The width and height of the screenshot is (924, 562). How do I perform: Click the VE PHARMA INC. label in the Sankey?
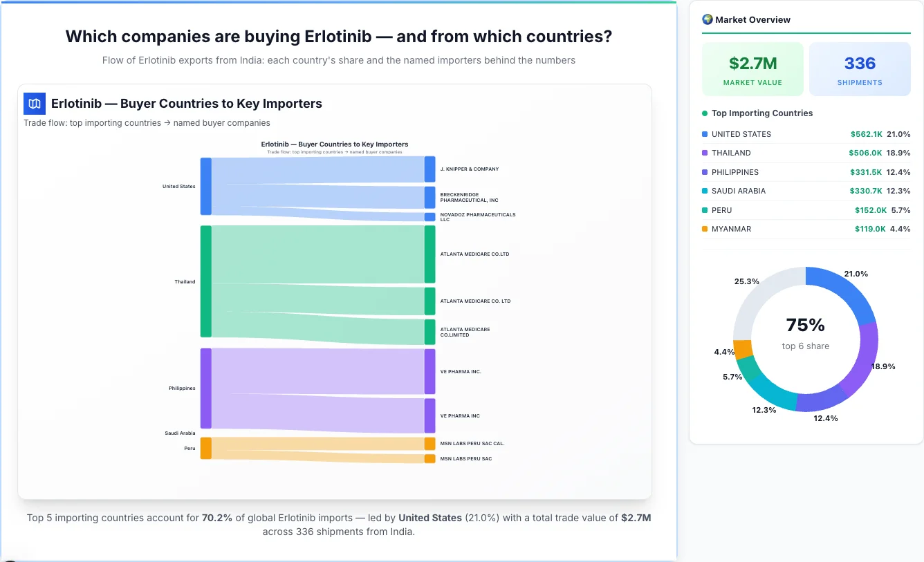(460, 371)
